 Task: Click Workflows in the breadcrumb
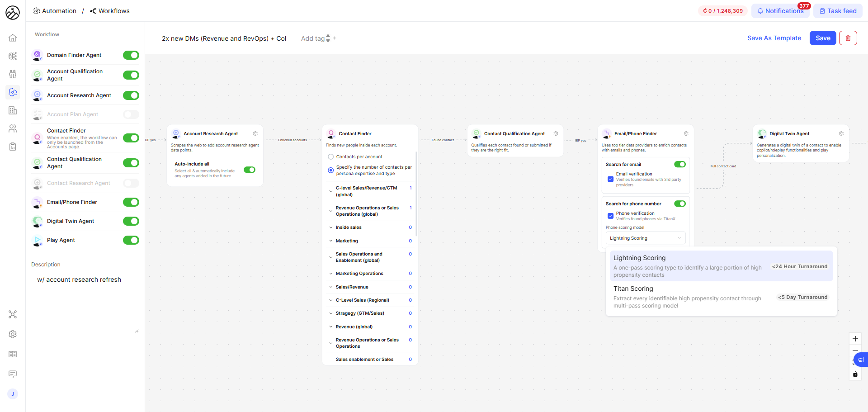[114, 10]
